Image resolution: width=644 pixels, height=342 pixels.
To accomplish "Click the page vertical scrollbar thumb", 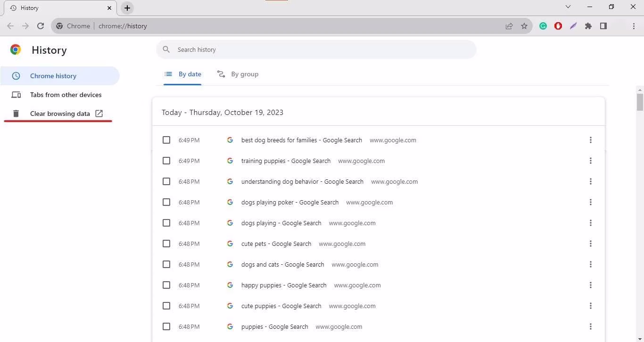I will [x=640, y=102].
